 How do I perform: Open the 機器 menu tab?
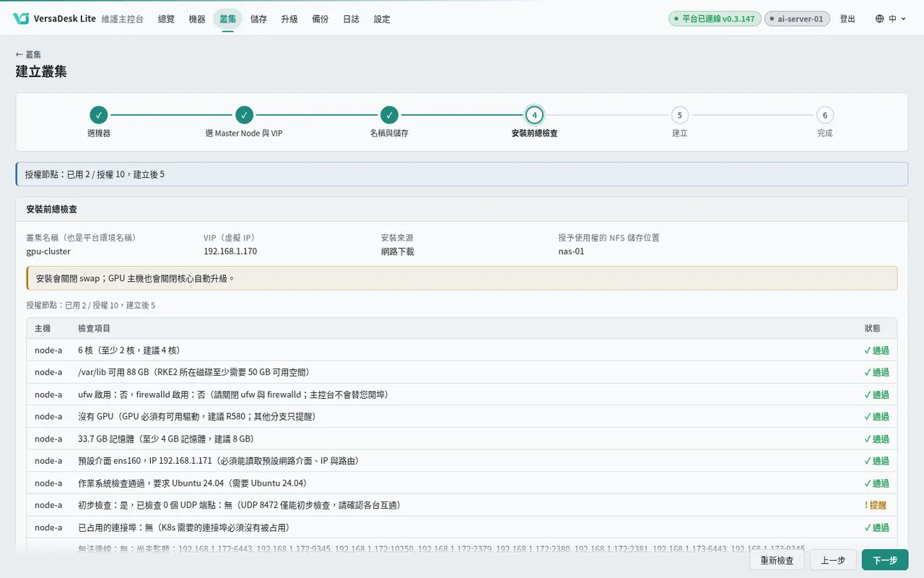click(x=197, y=20)
